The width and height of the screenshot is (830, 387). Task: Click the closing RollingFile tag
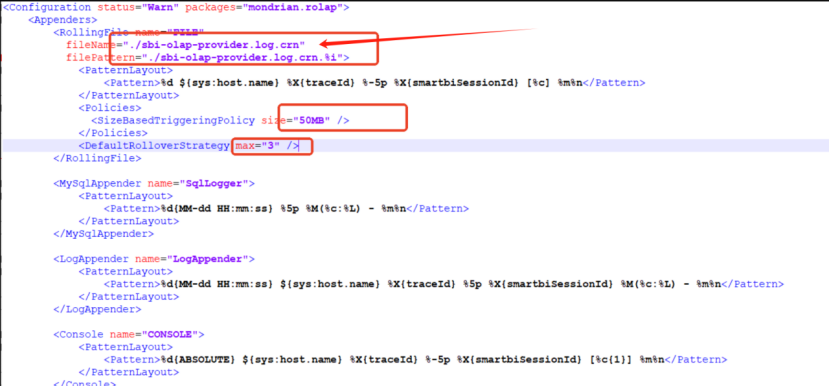[x=97, y=158]
